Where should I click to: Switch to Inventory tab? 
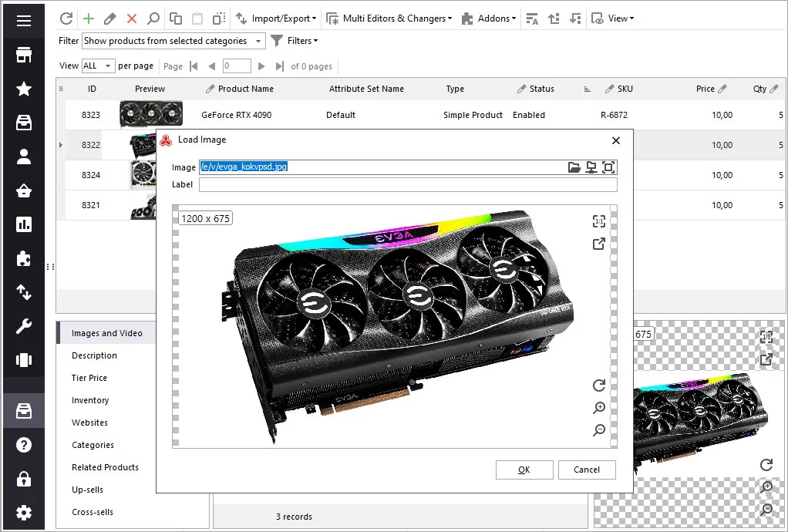point(90,400)
